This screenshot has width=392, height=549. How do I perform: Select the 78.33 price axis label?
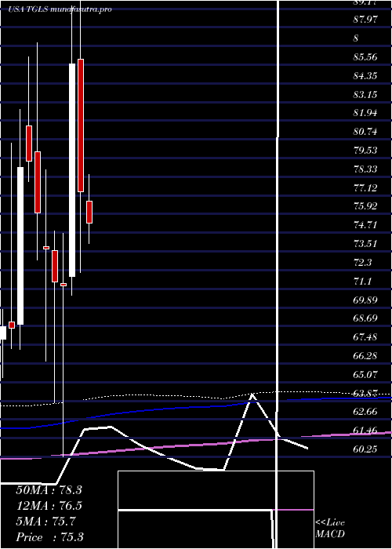point(365,169)
